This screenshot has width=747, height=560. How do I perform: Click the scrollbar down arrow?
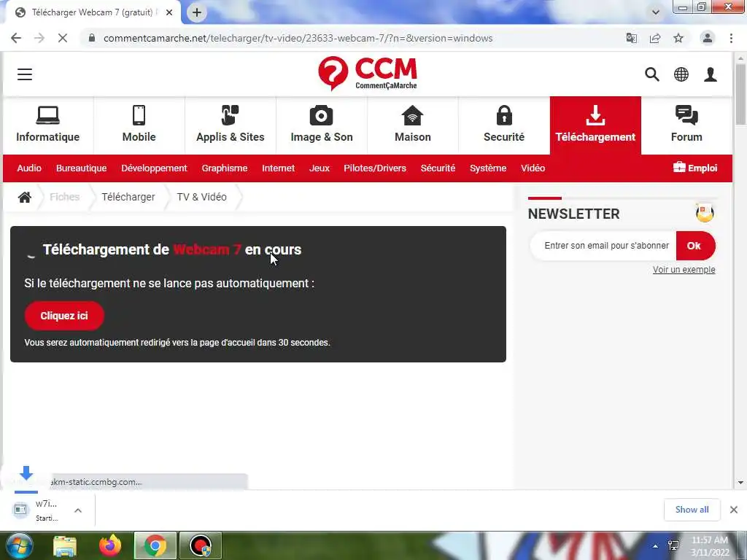[741, 483]
